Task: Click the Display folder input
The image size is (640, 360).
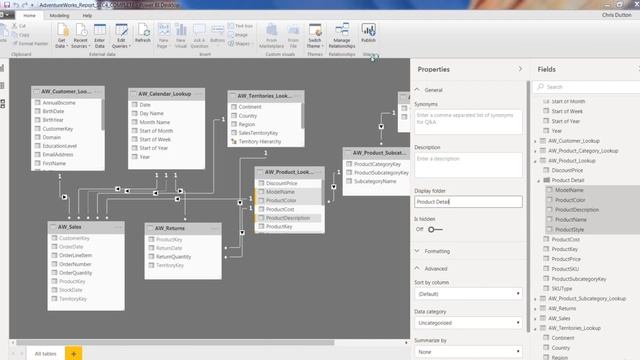Action: pyautogui.click(x=468, y=202)
